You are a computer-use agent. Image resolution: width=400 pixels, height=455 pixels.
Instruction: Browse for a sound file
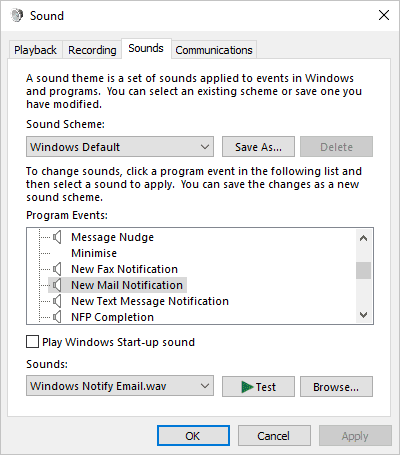tap(336, 387)
